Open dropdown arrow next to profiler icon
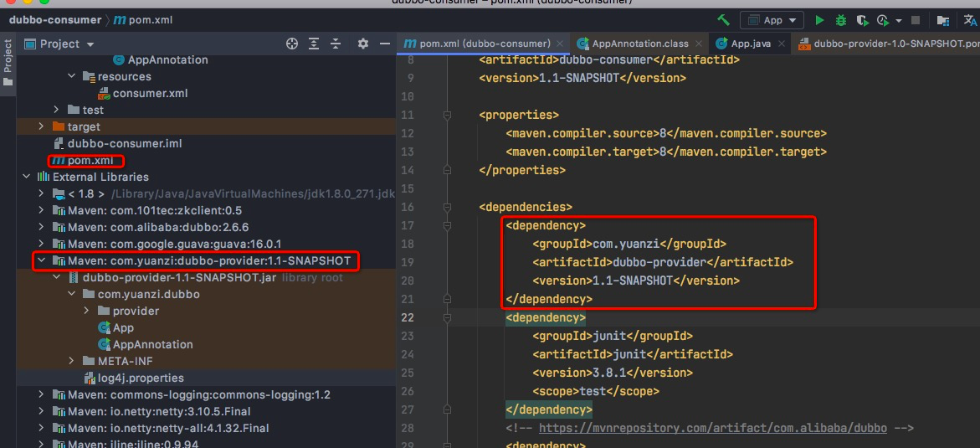Image resolution: width=980 pixels, height=448 pixels. tap(899, 21)
